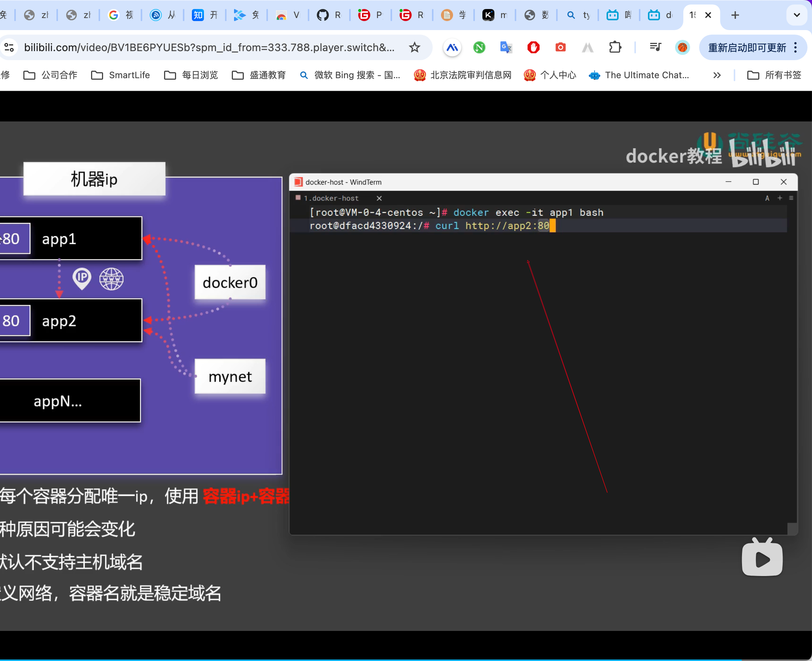
Task: Open the SmartLife bookmarks folder
Action: pos(120,76)
